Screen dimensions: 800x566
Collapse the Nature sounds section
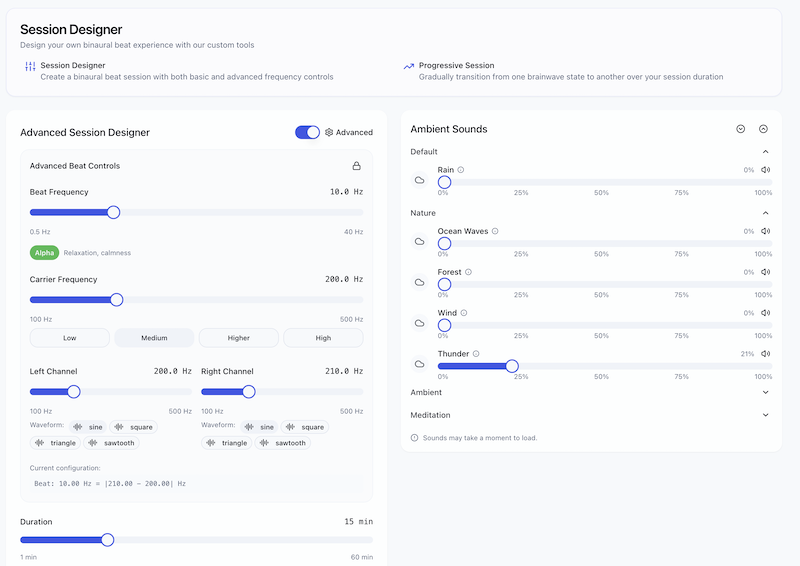(x=766, y=213)
